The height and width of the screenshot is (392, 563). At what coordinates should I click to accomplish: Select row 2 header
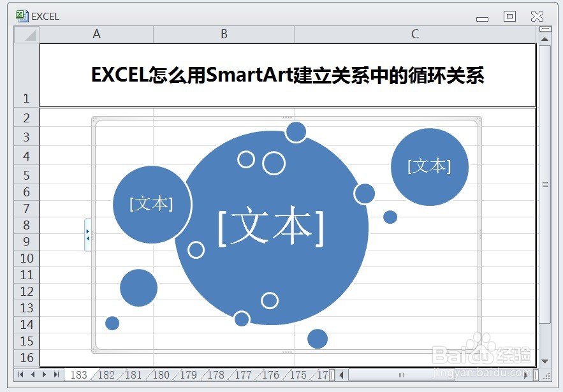(x=26, y=118)
